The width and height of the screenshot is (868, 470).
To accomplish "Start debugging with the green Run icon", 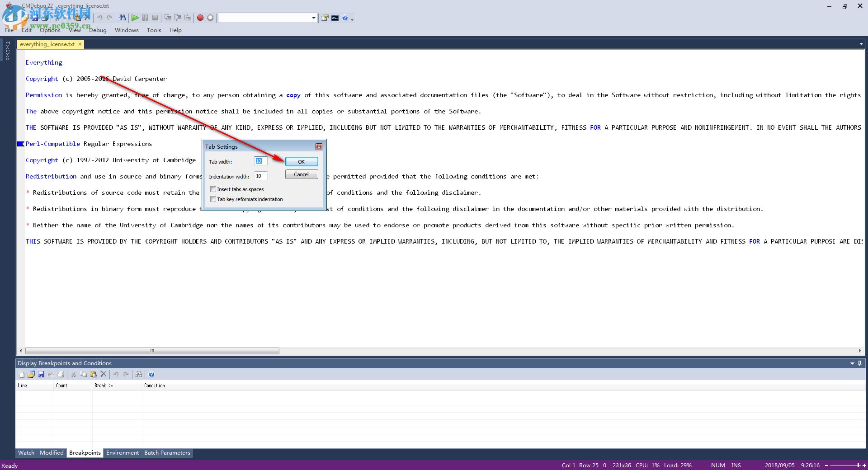I will point(135,18).
